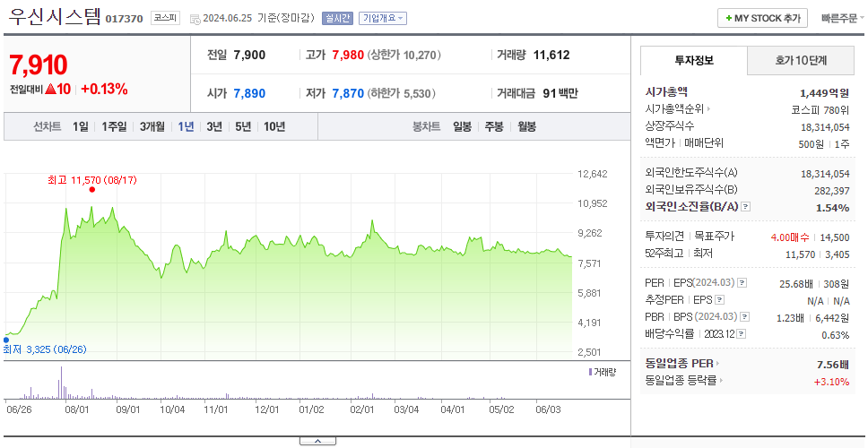Click the 저가 value 7,870

(x=348, y=93)
